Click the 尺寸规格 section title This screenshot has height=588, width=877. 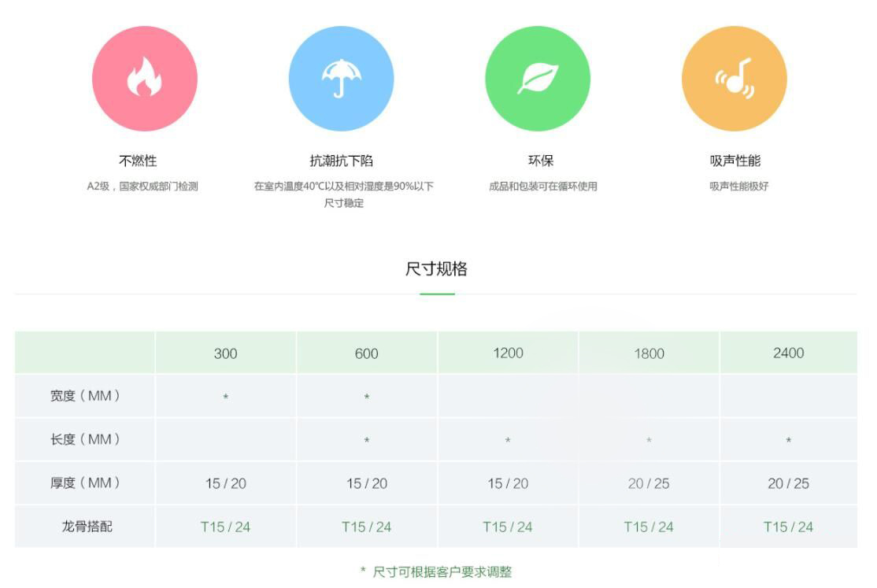click(436, 269)
